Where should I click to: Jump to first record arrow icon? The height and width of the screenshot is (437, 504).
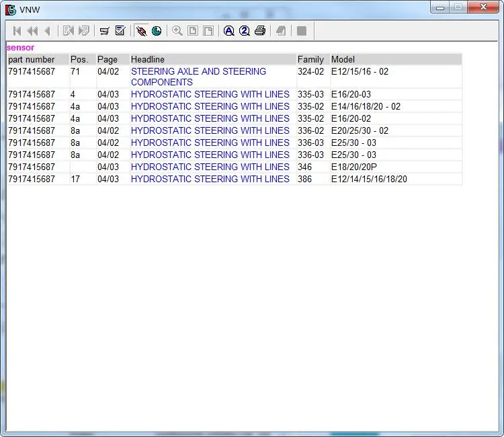[x=17, y=31]
